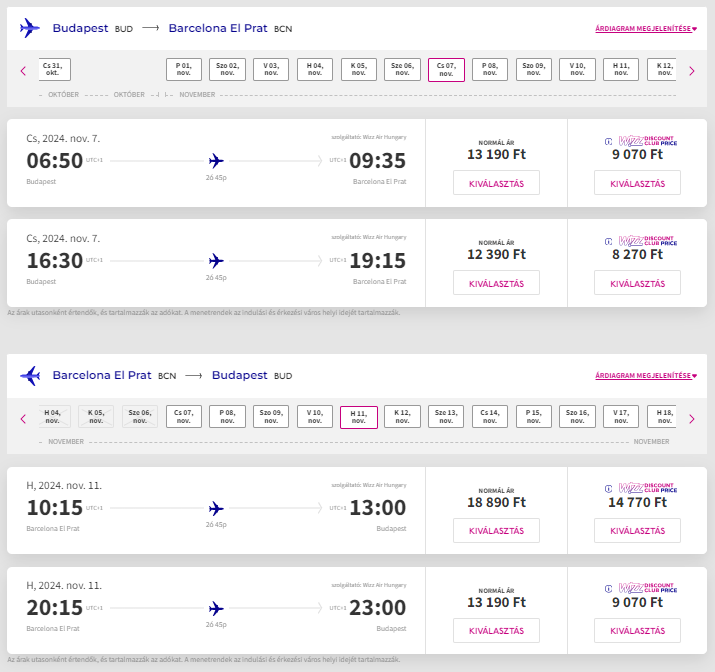Choose 18 890 Ft normal fare for 10:15 flight

[496, 531]
